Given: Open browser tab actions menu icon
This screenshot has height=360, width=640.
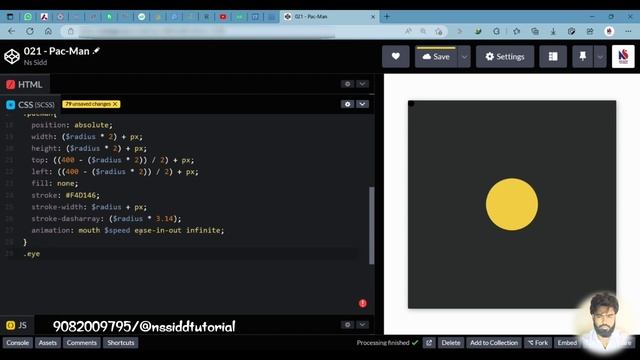Looking at the screenshot, I should 10,17.
